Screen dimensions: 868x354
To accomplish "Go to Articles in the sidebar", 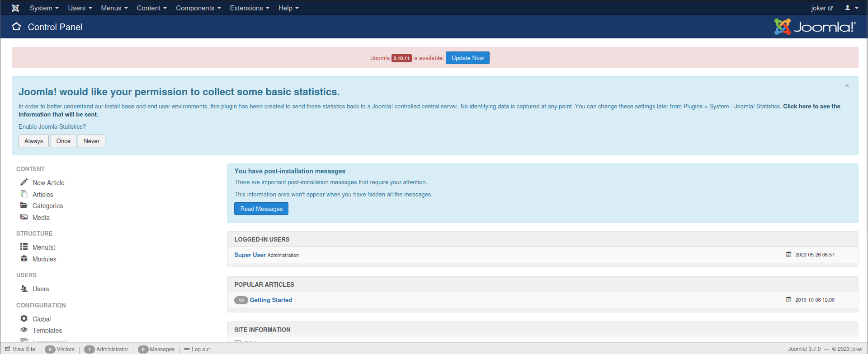I will click(x=43, y=195).
